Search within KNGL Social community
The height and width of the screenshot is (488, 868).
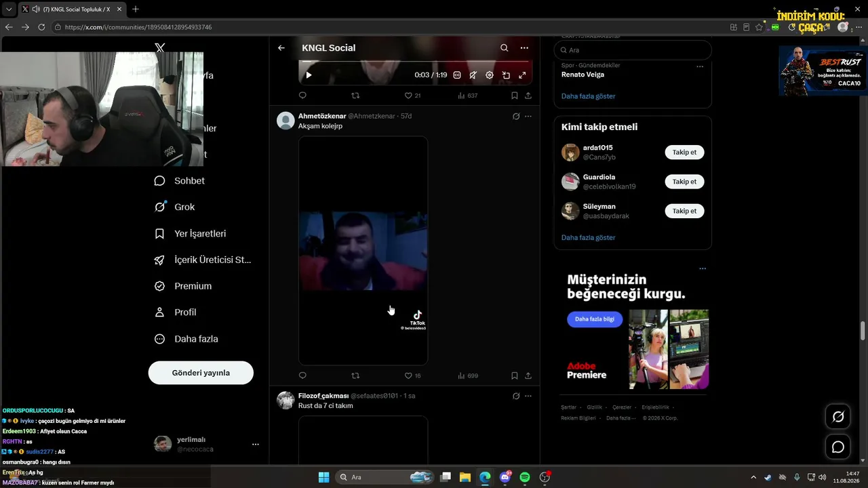(504, 48)
